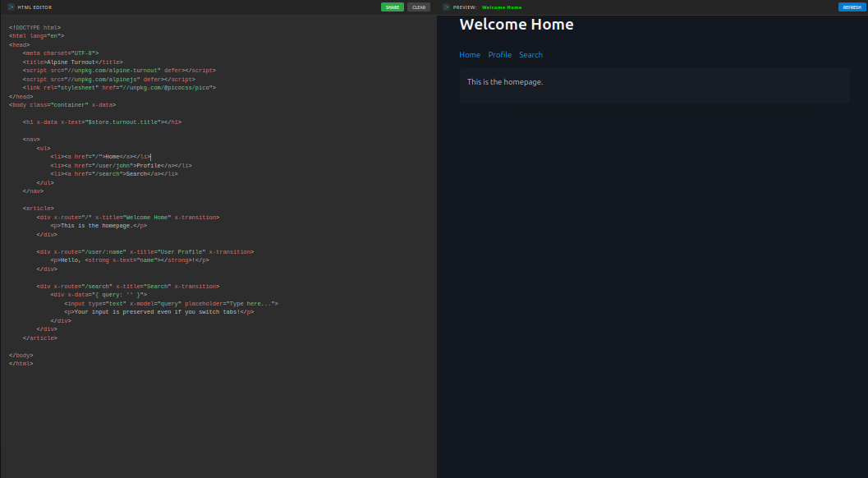Click the green Welcome Home preview title
Viewport: 868px width, 478px height.
(501, 7)
